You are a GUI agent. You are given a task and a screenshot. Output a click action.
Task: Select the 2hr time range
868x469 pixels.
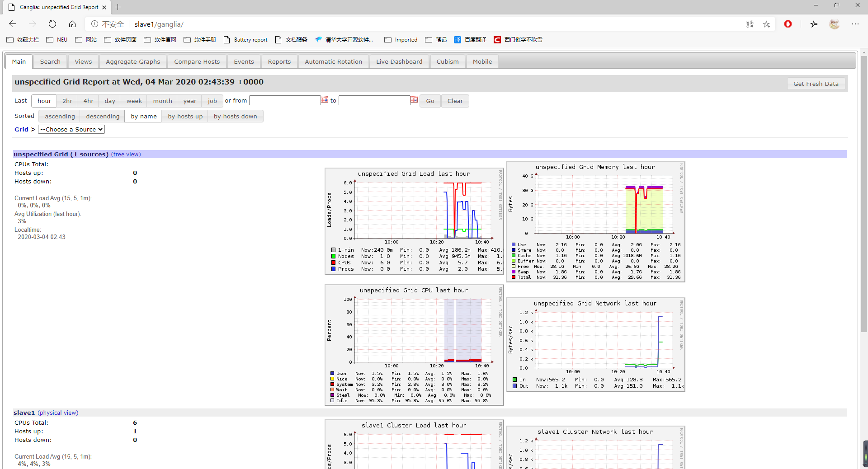(x=67, y=101)
